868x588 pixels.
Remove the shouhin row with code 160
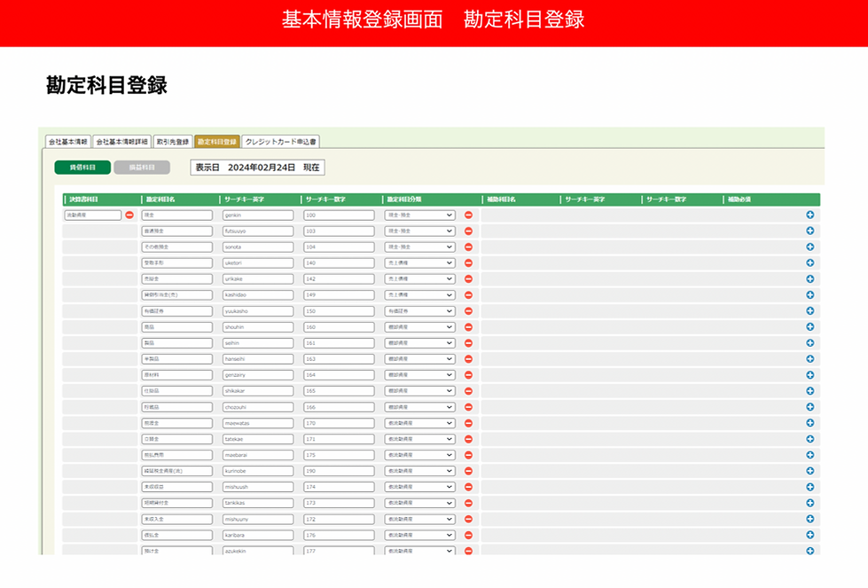(x=468, y=327)
